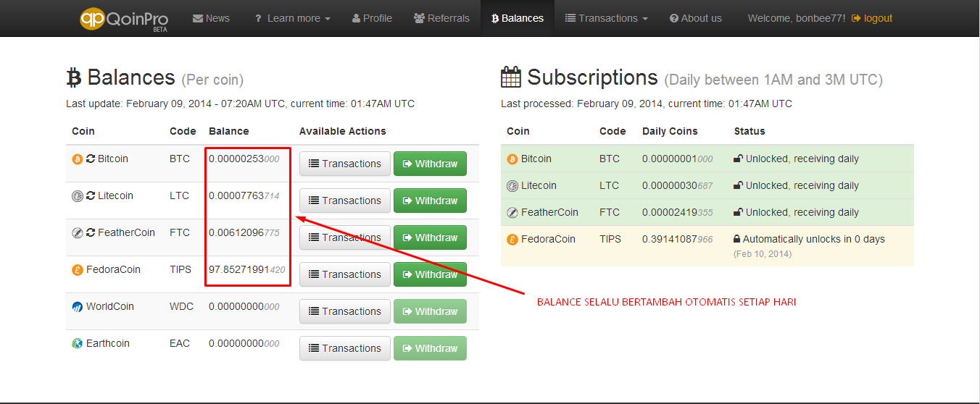Click the QoinPro logo

124,18
